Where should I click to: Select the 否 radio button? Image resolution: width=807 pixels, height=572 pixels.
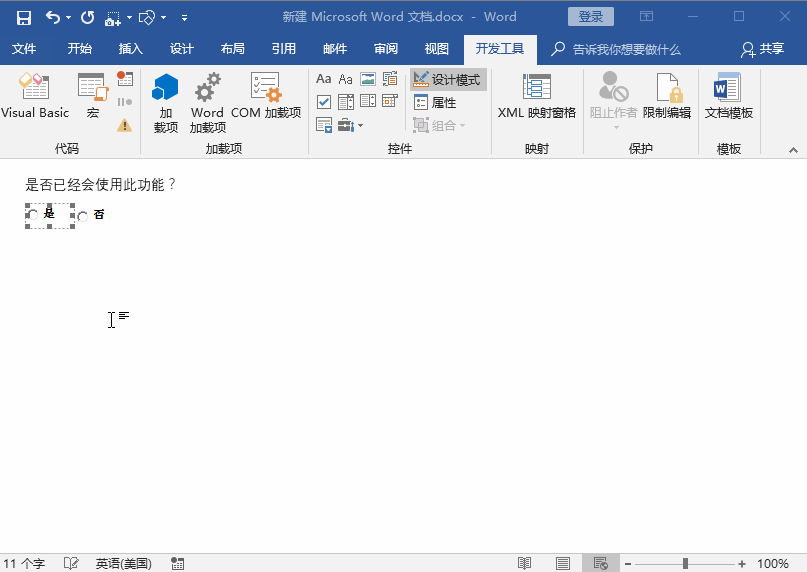click(83, 215)
